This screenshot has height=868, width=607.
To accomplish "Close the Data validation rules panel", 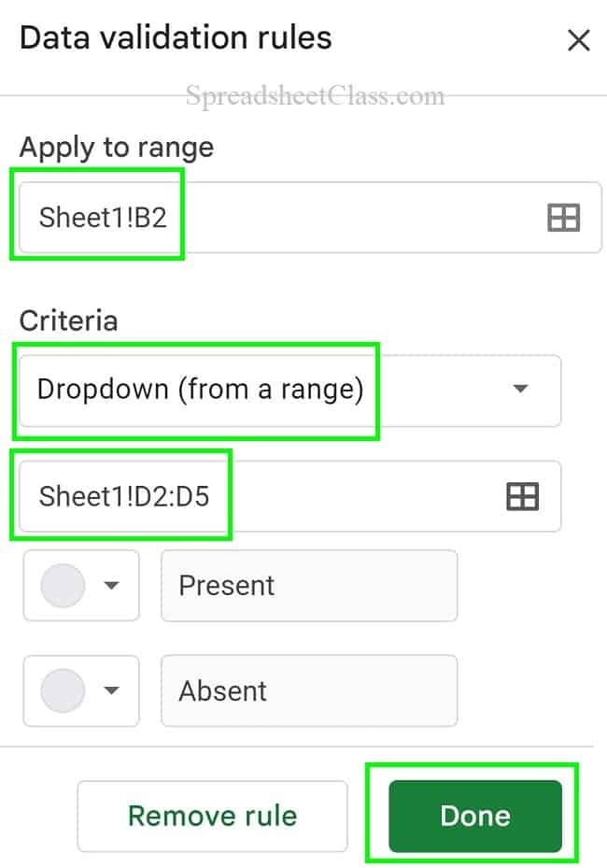I will click(x=579, y=40).
